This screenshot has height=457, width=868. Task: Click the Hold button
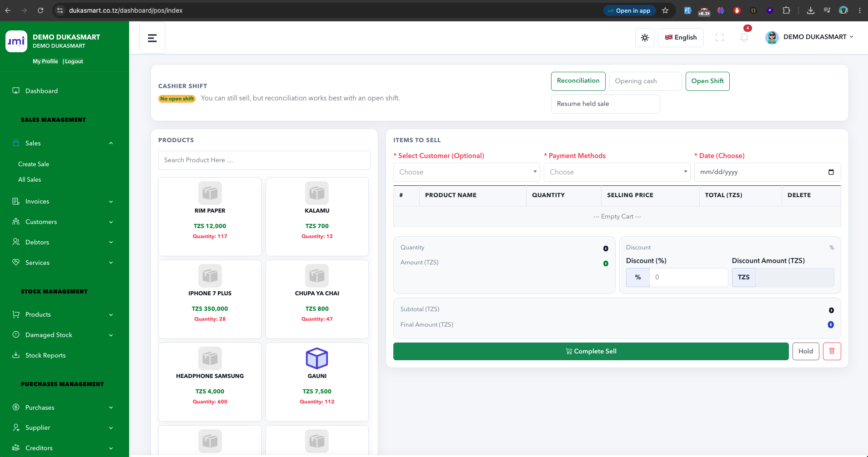click(x=806, y=351)
